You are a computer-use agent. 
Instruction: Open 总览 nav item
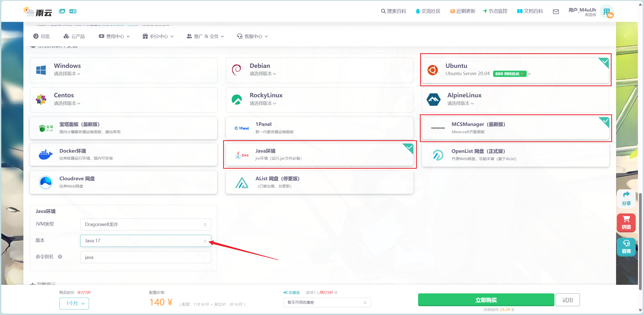click(x=42, y=36)
